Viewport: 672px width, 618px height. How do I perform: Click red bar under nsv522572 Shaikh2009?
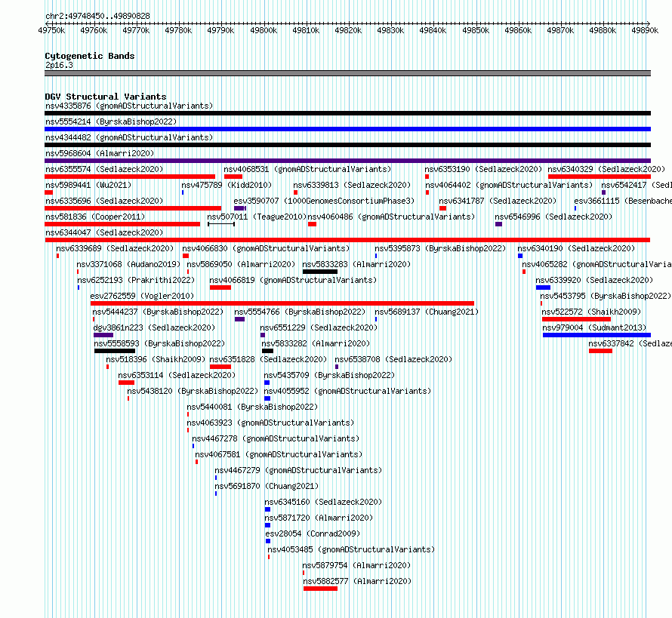click(x=576, y=319)
